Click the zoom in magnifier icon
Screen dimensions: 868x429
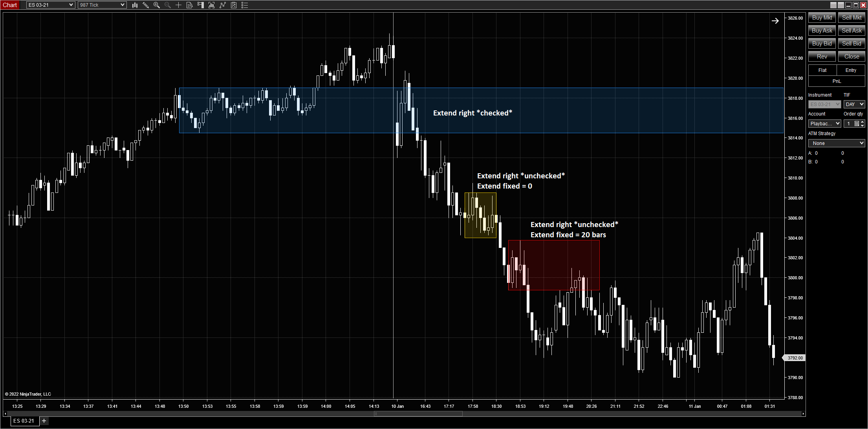coord(157,5)
